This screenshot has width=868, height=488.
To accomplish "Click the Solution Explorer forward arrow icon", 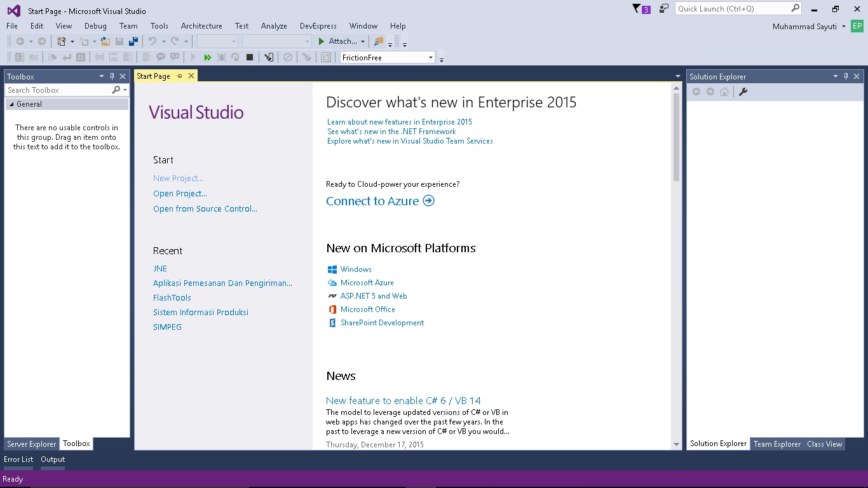I will click(710, 91).
